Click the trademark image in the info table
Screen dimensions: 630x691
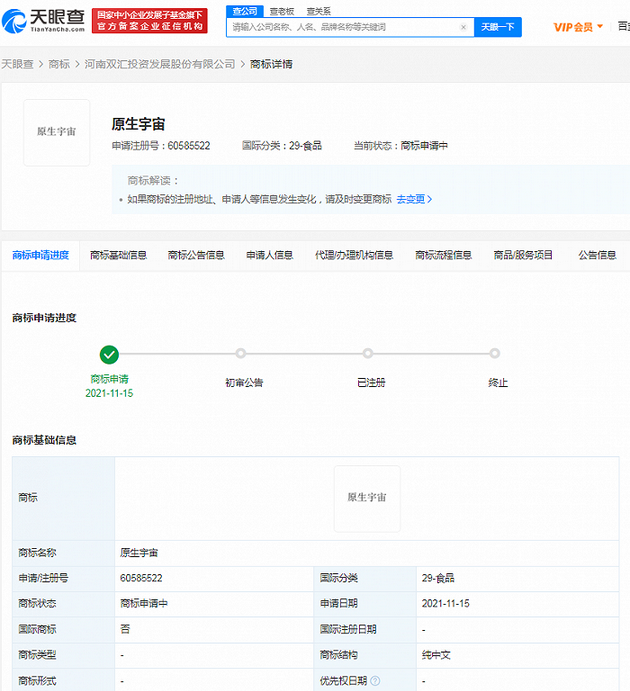367,498
